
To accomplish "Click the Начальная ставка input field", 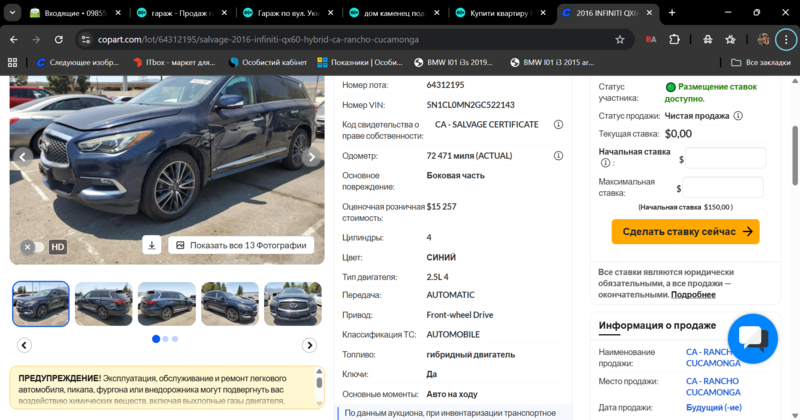I will point(725,158).
